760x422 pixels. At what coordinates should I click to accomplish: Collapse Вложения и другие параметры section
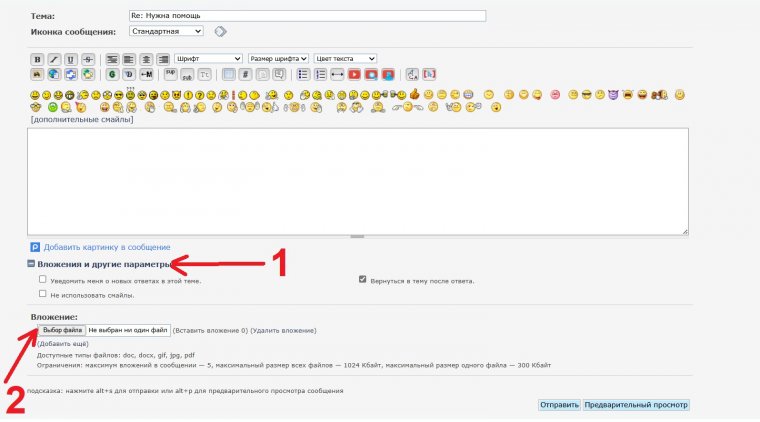[x=31, y=264]
